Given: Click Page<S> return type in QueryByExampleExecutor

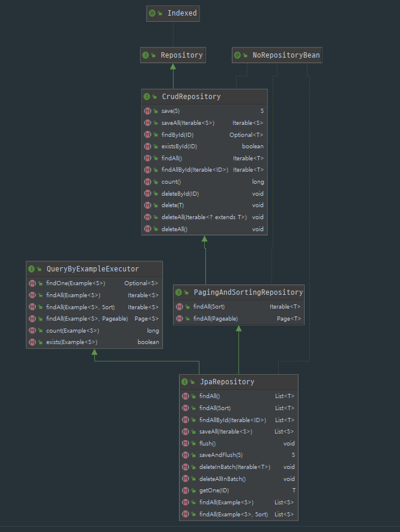Looking at the screenshot, I should point(147,319).
